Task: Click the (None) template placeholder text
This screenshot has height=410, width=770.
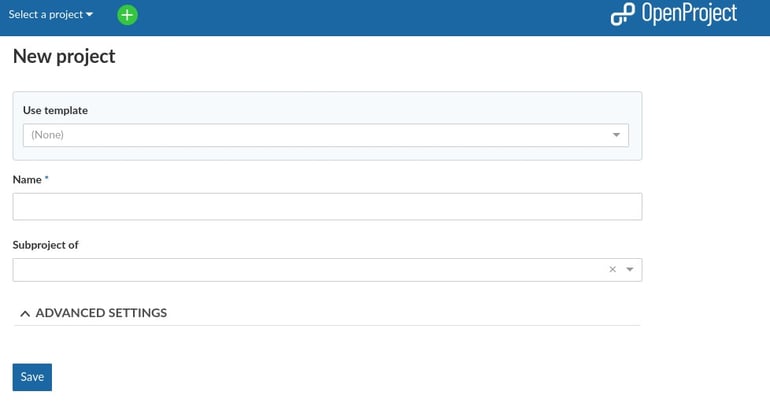Action: tap(48, 135)
